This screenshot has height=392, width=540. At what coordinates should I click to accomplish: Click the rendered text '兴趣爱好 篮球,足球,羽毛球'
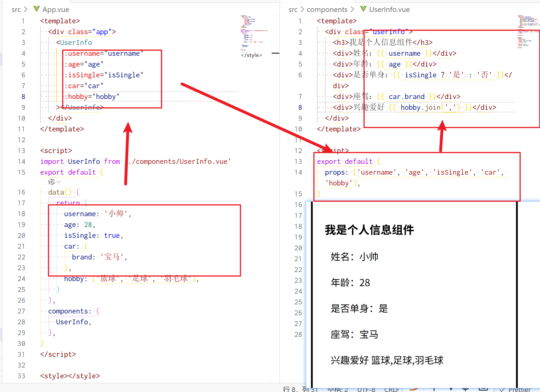tap(387, 360)
